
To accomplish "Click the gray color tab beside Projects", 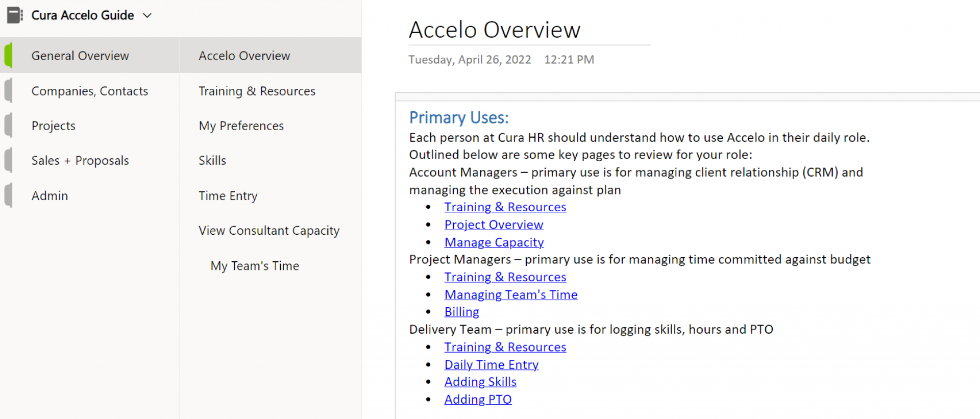I will click(8, 126).
